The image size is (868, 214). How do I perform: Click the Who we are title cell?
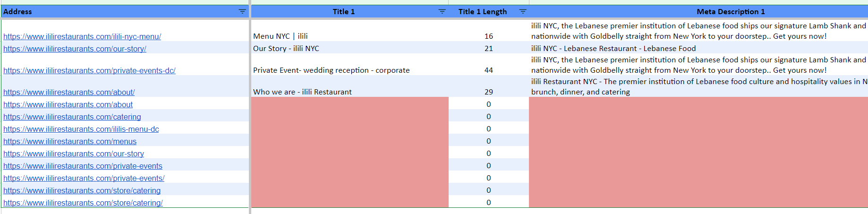[x=350, y=86]
